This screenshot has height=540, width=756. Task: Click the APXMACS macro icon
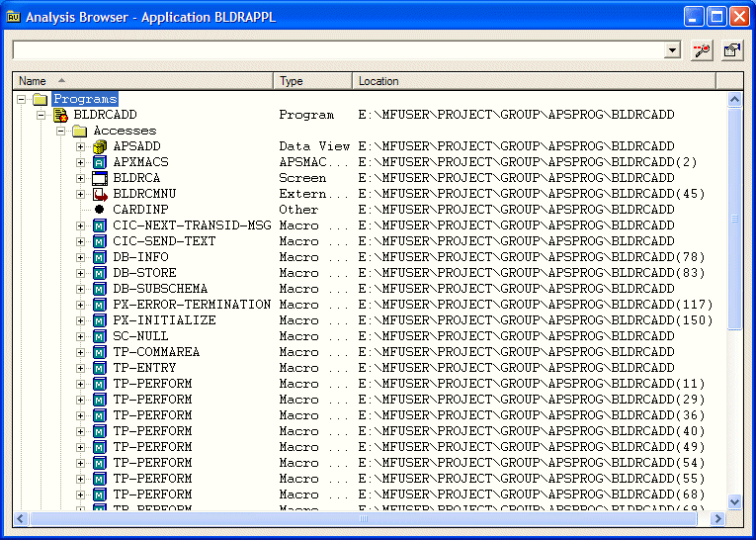[x=99, y=162]
